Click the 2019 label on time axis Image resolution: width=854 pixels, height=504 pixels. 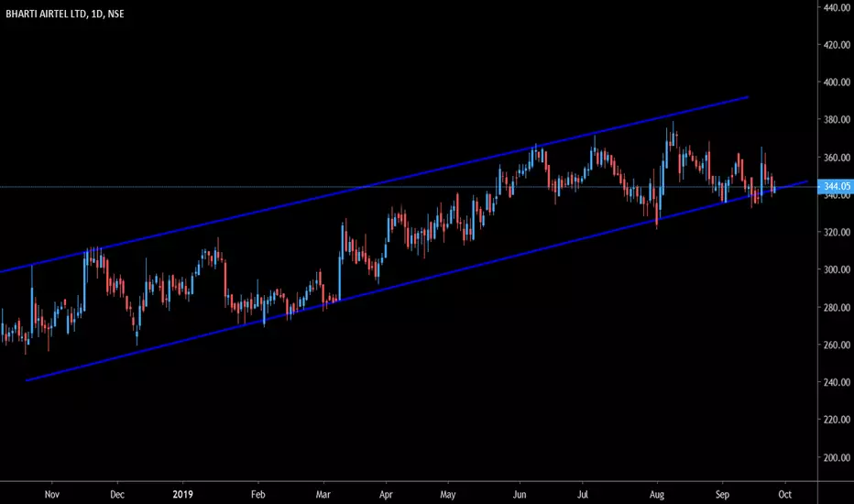(x=182, y=494)
